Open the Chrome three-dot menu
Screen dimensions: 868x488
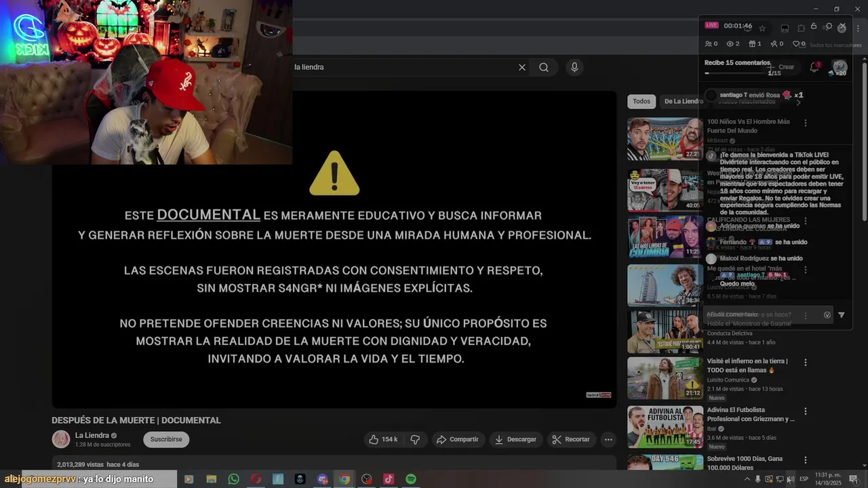[858, 28]
